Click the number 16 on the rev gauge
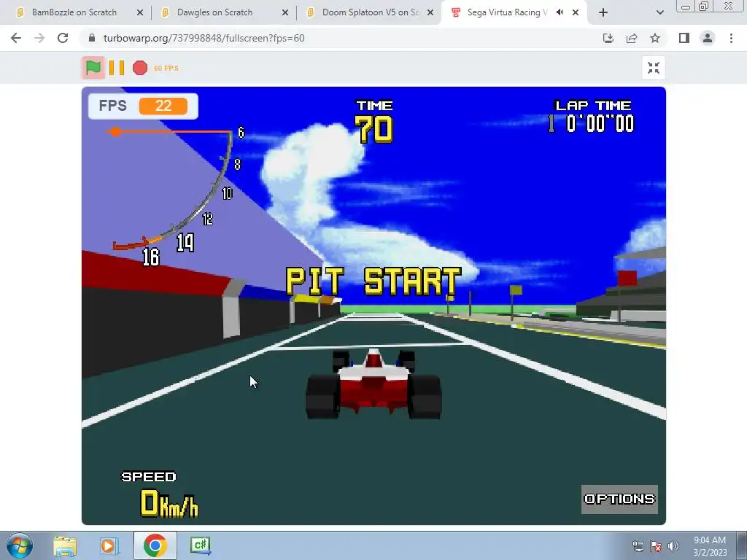This screenshot has height=560, width=747. tap(150, 257)
